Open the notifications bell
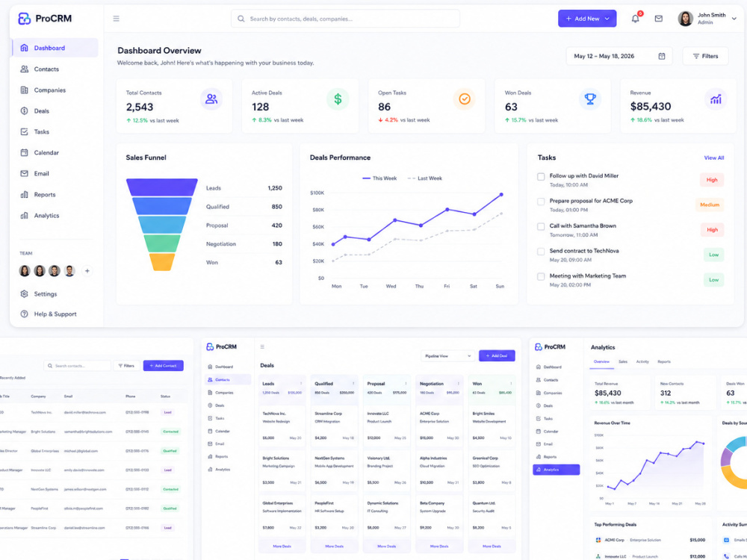 coord(635,19)
